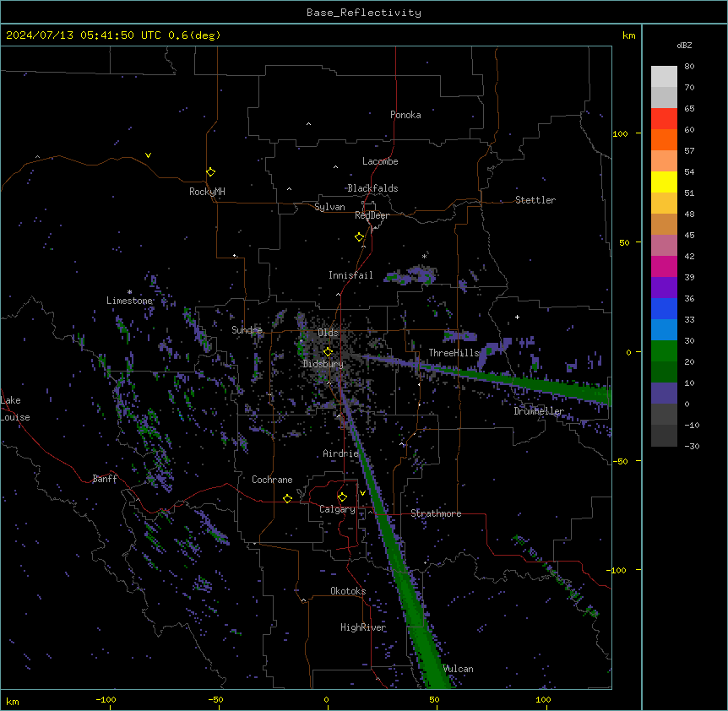The height and width of the screenshot is (711, 728).
Task: Click the blue legend swatch between 36 and 33
Action: coord(664,308)
